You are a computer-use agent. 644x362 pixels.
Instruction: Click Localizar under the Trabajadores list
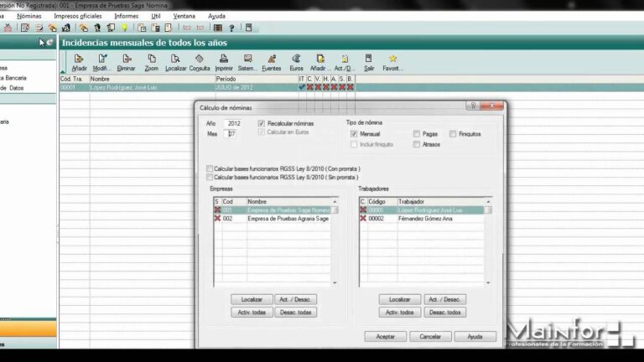400,300
